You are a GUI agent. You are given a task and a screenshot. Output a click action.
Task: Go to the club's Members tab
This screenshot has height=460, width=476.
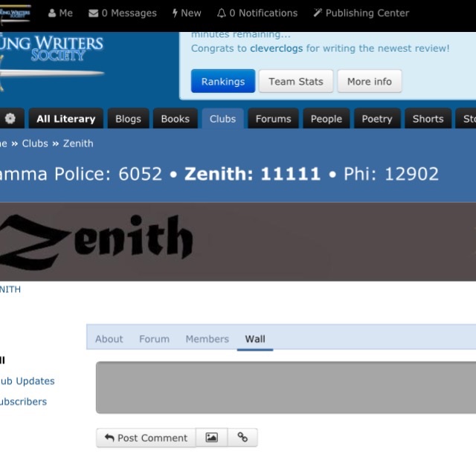208,339
